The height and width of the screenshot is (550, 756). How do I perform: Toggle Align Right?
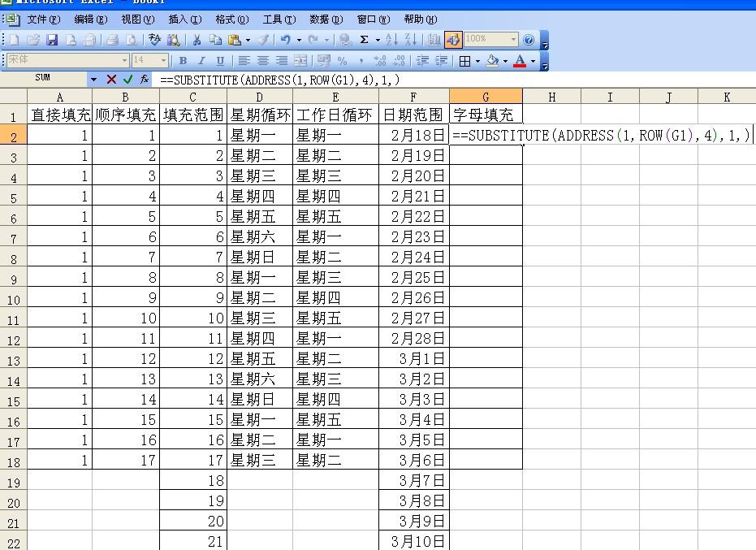(282, 61)
